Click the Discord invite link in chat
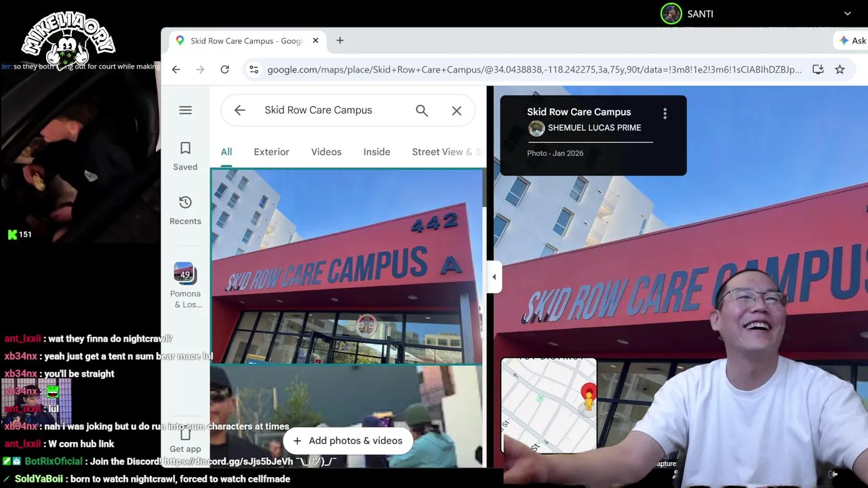This screenshot has width=868, height=488. pos(228,462)
